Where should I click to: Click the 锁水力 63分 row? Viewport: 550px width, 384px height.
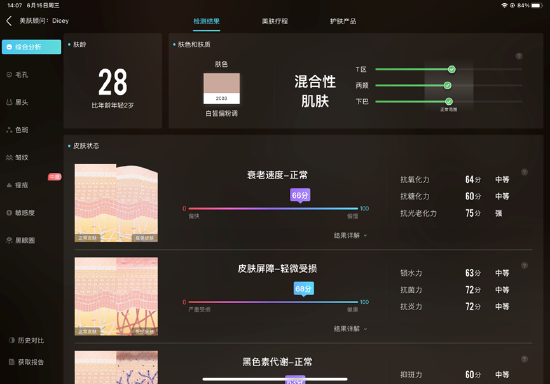click(455, 273)
